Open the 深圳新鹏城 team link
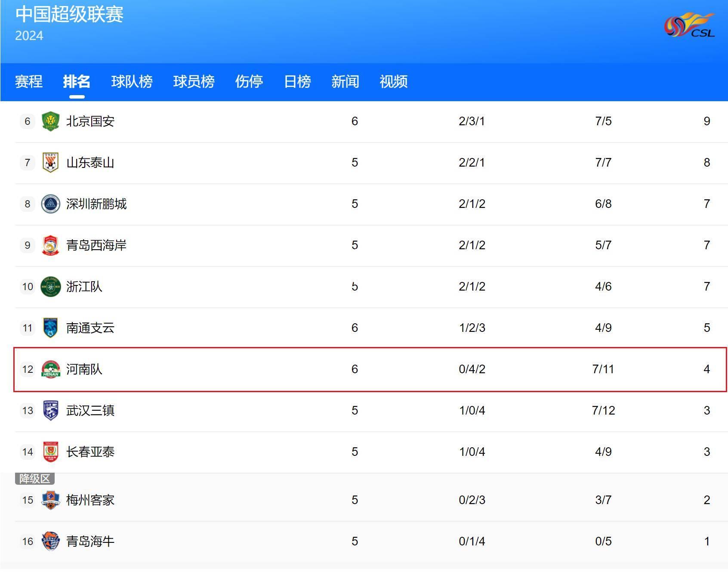728x579 pixels. pyautogui.click(x=96, y=204)
